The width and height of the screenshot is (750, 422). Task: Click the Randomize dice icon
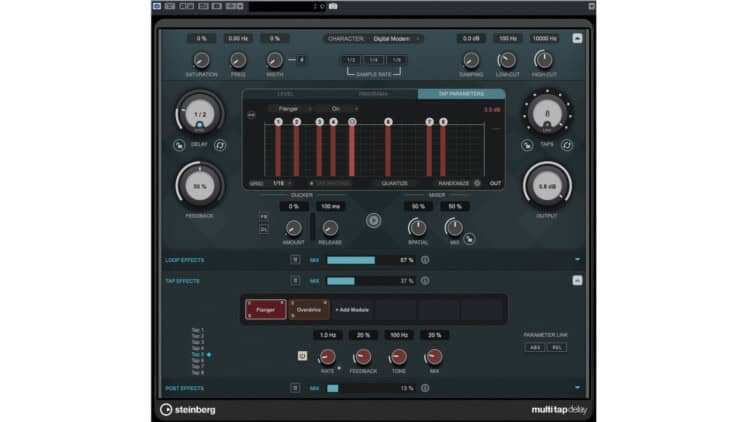tap(477, 184)
